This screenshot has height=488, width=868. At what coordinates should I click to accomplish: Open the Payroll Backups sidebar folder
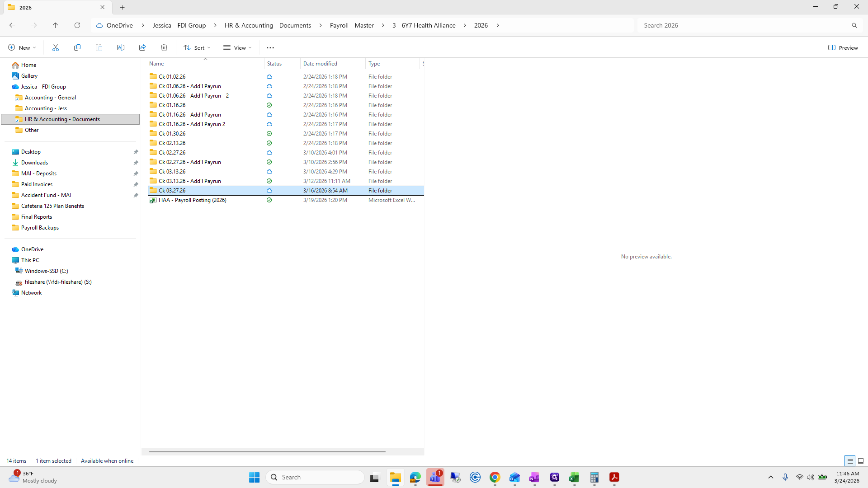coord(39,227)
